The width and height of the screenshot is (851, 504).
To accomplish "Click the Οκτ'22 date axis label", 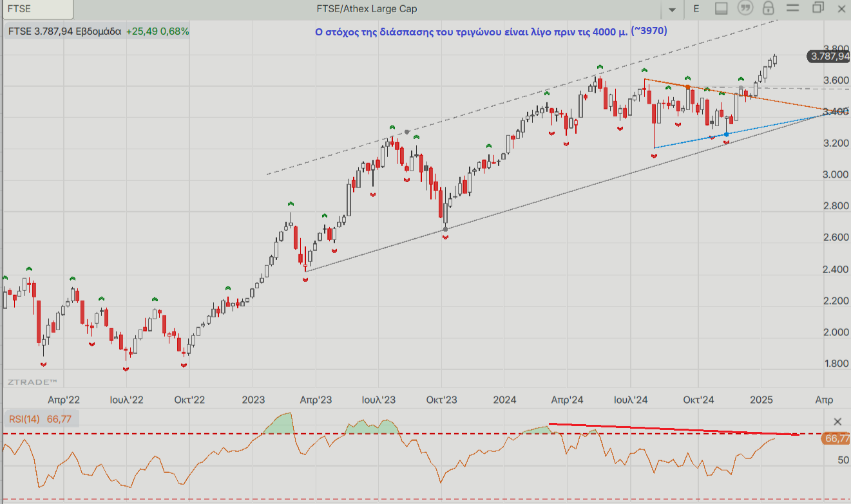I will pos(189,400).
